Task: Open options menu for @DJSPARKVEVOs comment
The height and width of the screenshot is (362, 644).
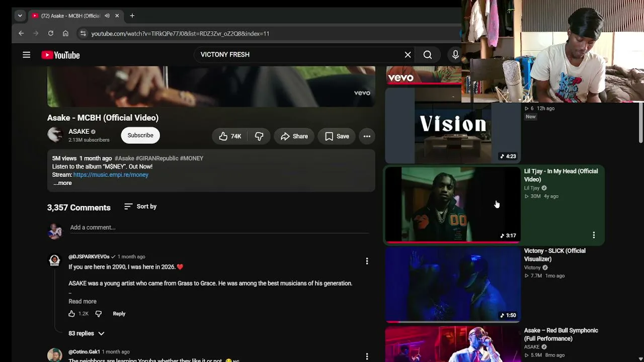Action: 367,261
